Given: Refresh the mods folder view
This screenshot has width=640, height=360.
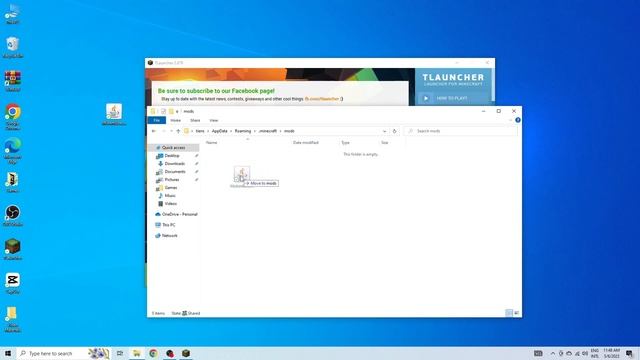Looking at the screenshot, I should coord(394,131).
